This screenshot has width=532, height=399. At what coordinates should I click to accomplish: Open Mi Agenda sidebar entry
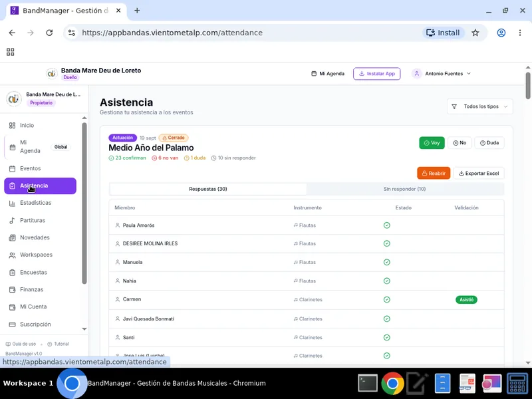click(x=40, y=147)
